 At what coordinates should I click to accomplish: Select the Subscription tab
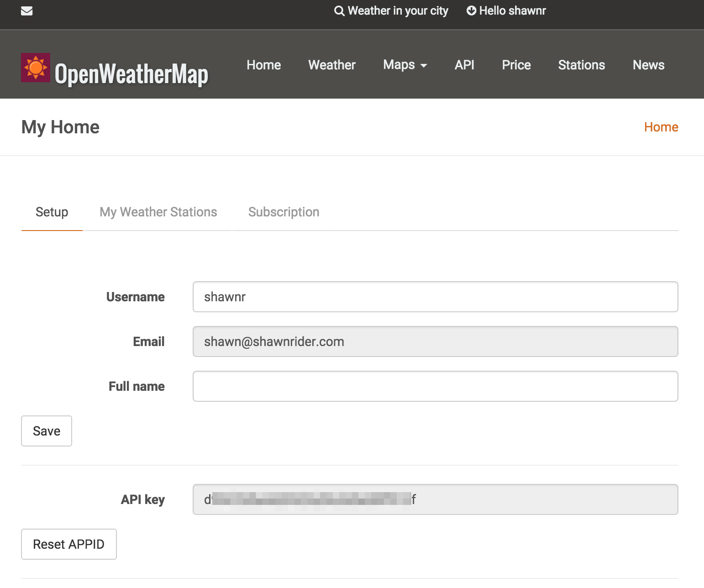[284, 212]
